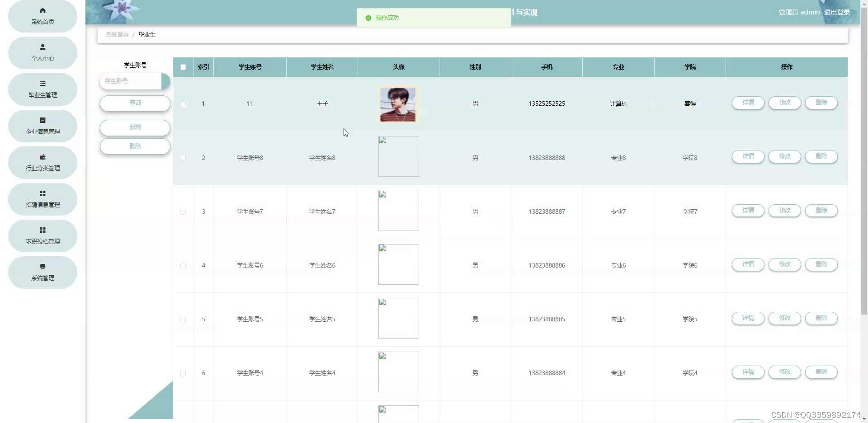
Task: Check the row checkbox for 王子
Action: 183,104
